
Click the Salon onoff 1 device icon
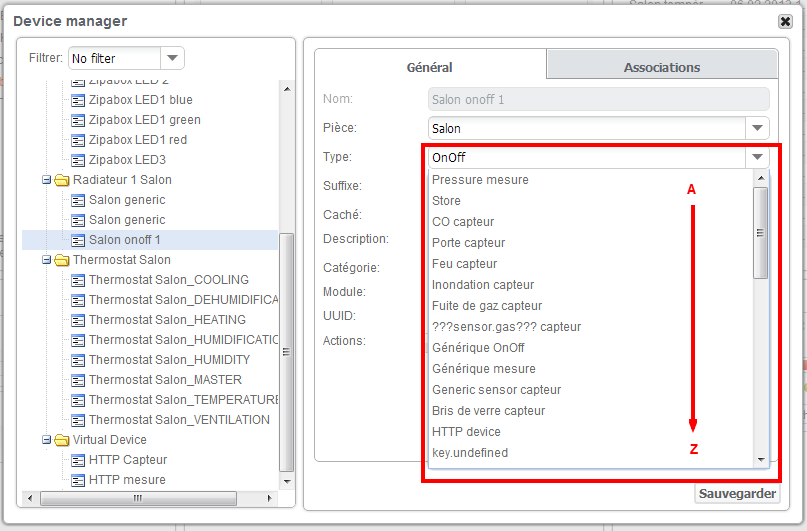coord(78,240)
